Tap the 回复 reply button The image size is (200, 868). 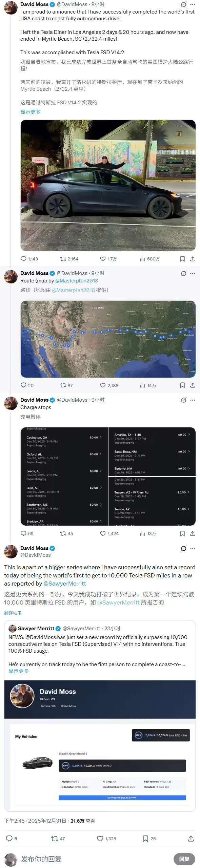[x=184, y=859]
